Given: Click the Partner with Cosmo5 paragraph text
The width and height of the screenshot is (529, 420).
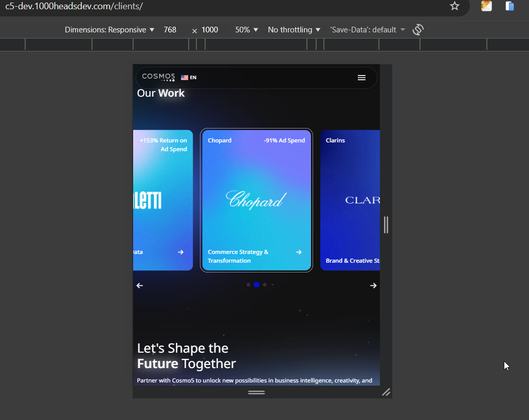Looking at the screenshot, I should 254,380.
